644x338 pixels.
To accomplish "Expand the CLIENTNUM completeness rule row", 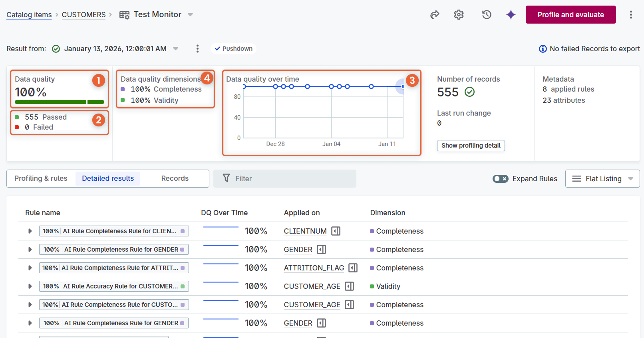I will 30,231.
